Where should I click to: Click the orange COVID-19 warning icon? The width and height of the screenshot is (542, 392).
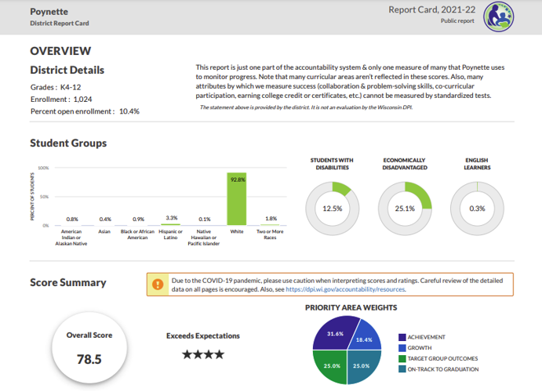[x=158, y=284]
